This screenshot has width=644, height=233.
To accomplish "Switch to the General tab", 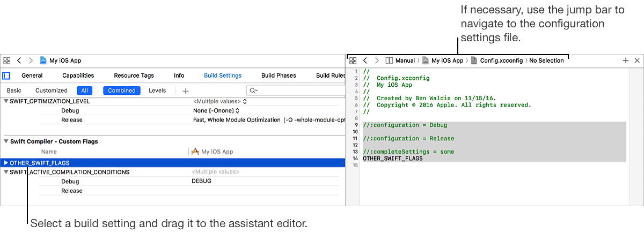I will (x=32, y=76).
